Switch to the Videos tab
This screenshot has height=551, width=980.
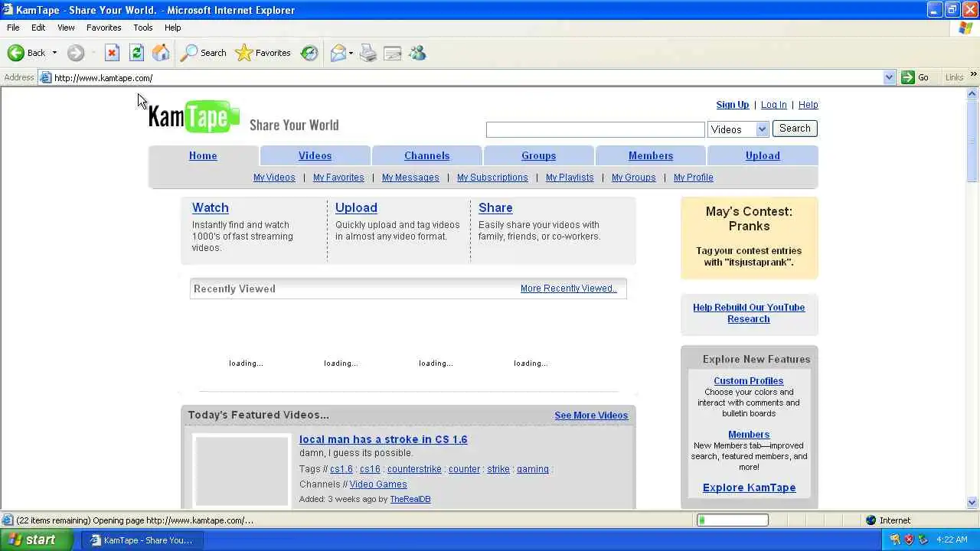pyautogui.click(x=315, y=155)
